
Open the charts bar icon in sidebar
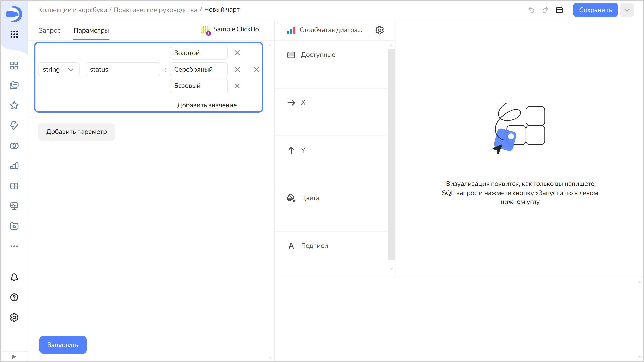tap(14, 166)
